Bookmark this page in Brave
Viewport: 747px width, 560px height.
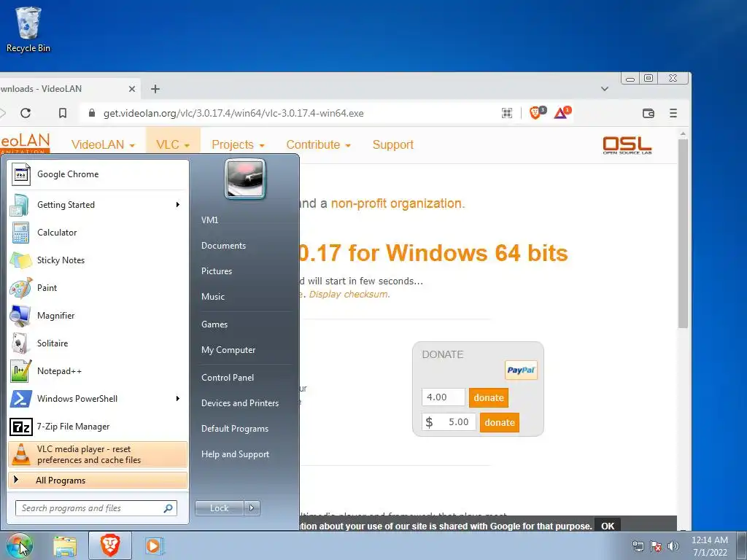63,113
